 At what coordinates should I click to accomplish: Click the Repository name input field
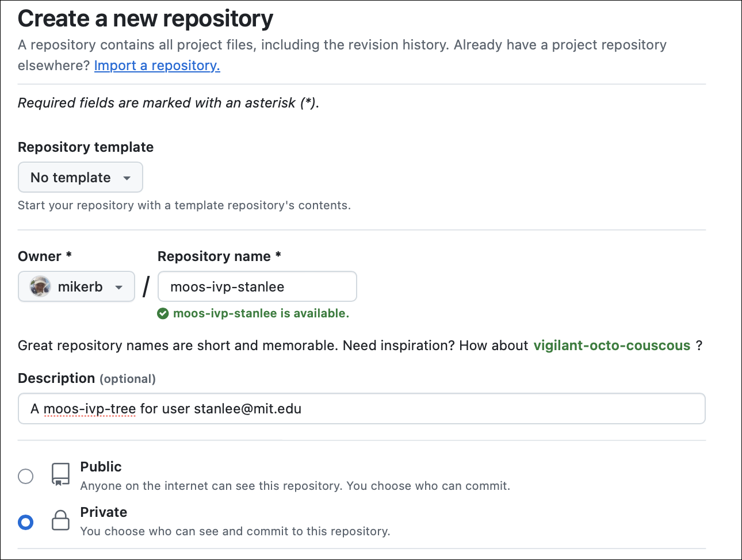[x=257, y=286]
